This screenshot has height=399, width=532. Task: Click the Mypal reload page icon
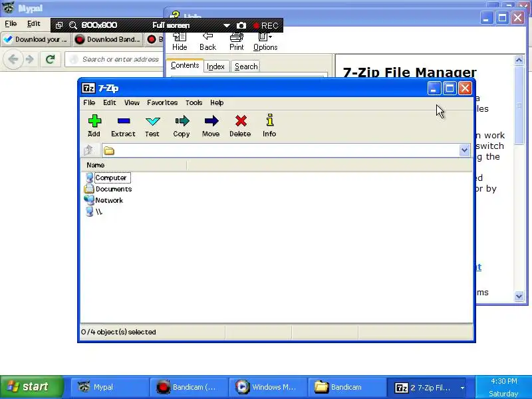pos(51,59)
